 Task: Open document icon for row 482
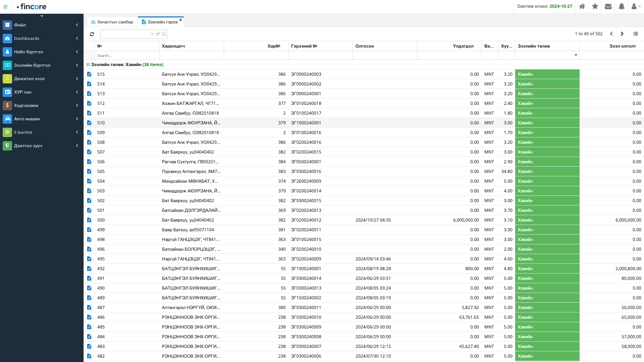[89, 356]
